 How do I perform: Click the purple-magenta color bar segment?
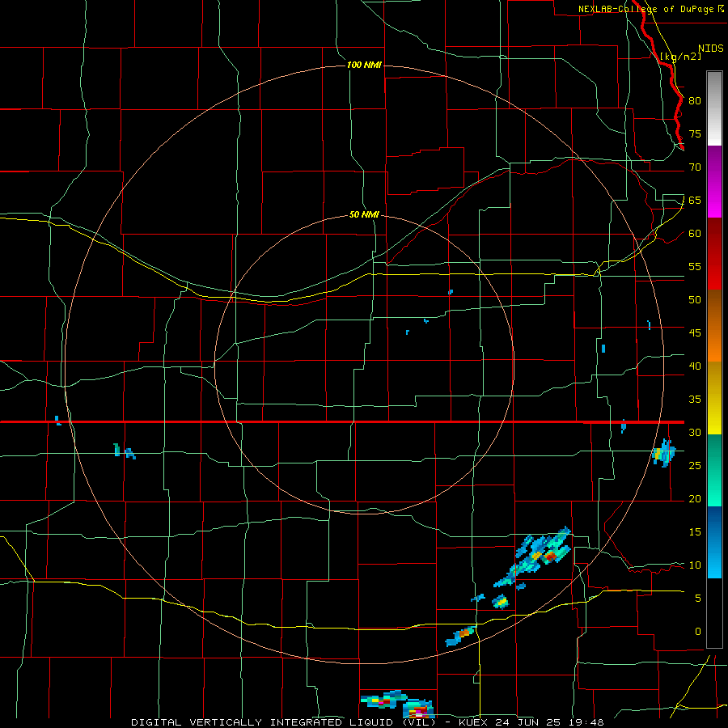click(714, 181)
